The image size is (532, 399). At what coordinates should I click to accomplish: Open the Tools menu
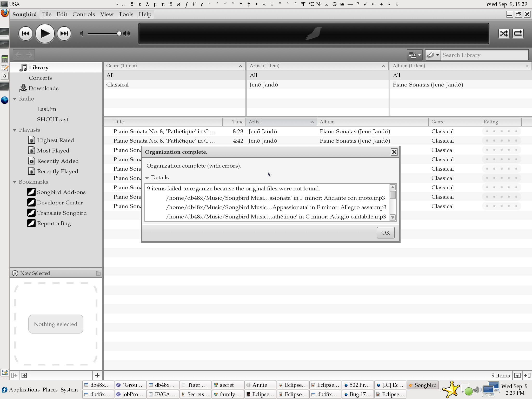point(126,14)
